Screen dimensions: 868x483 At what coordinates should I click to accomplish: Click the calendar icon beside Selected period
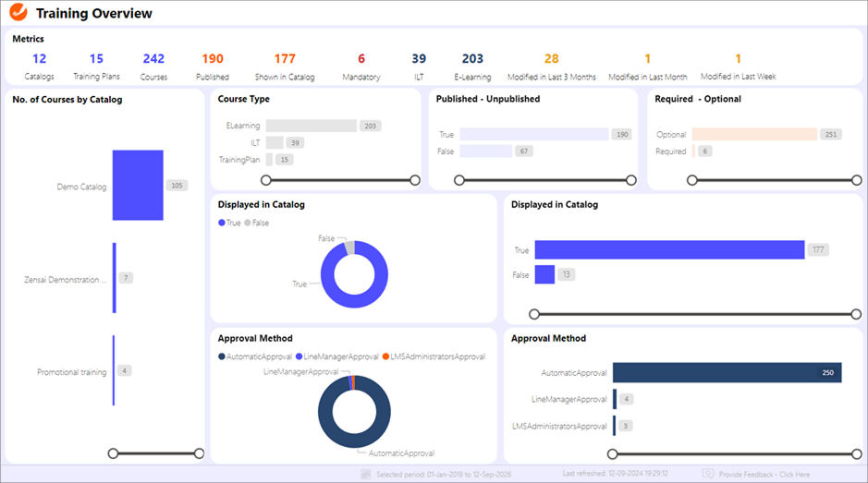click(366, 474)
